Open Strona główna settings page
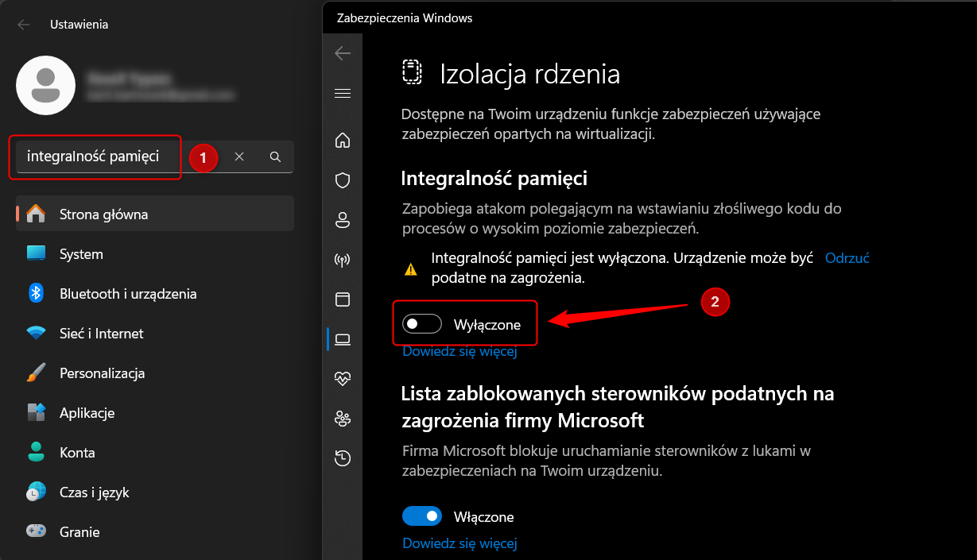The image size is (977, 560). (155, 214)
